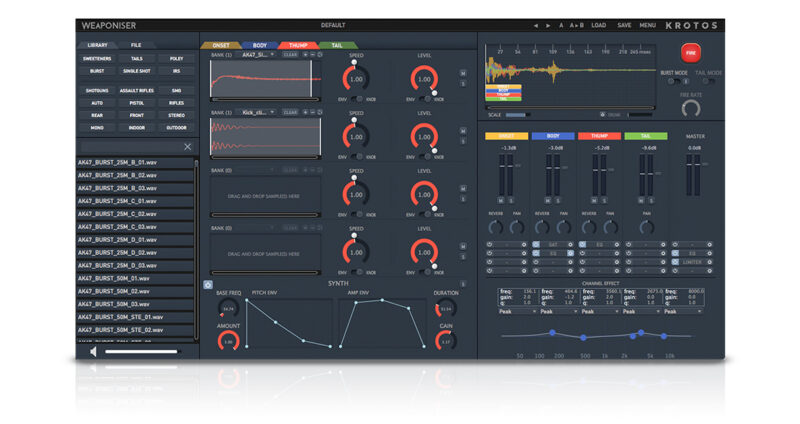Switch to the Thump tab
The image size is (800, 424).
(x=297, y=45)
